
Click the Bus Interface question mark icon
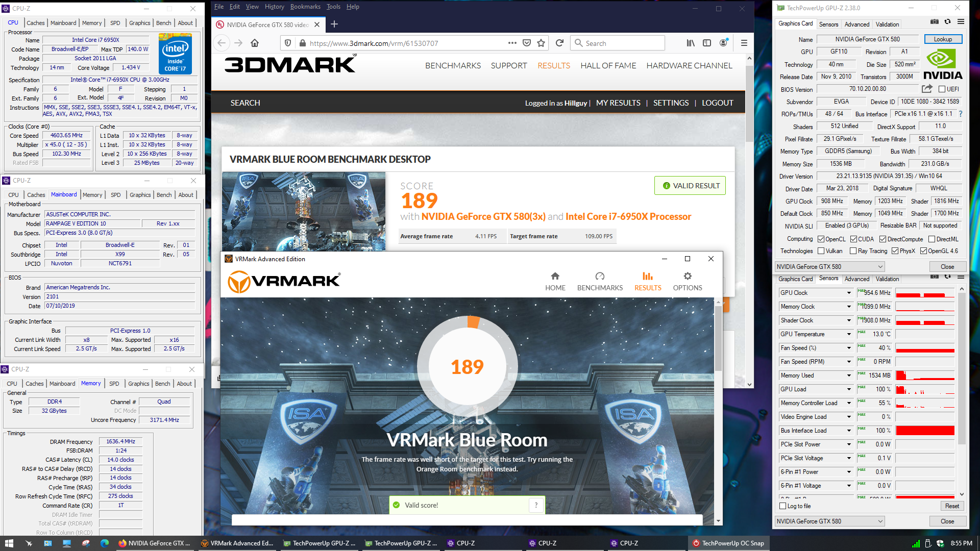[960, 114]
